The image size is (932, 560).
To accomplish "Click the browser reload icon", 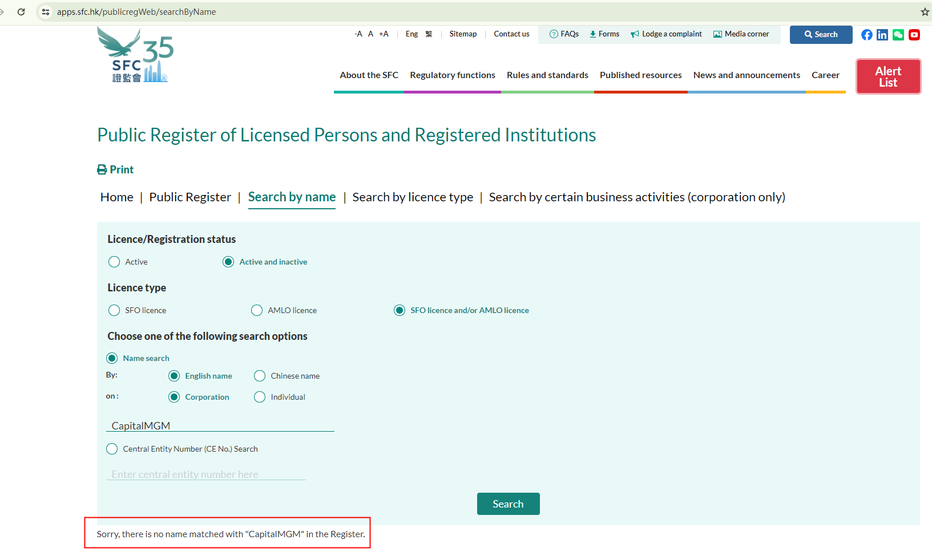I will (21, 12).
